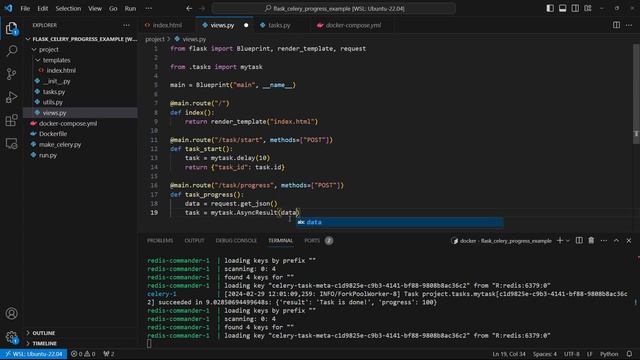
Task: Open the Accounts menu icon
Action: pos(11,313)
